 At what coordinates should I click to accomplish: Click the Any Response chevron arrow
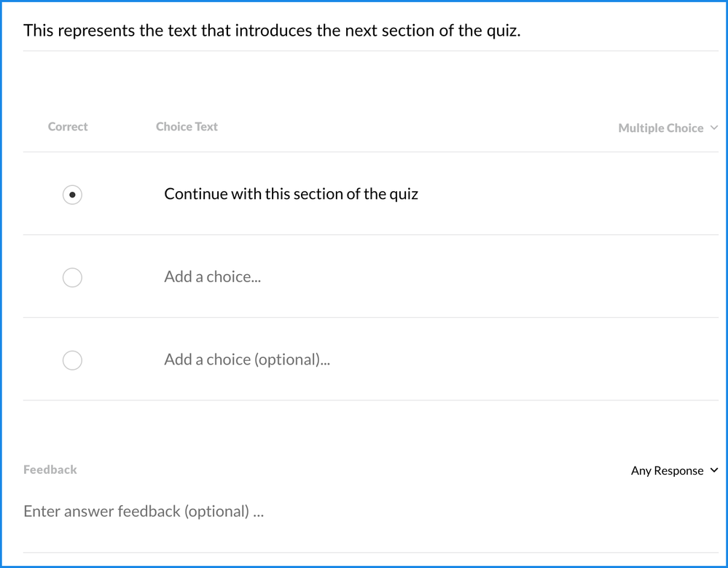(x=714, y=470)
